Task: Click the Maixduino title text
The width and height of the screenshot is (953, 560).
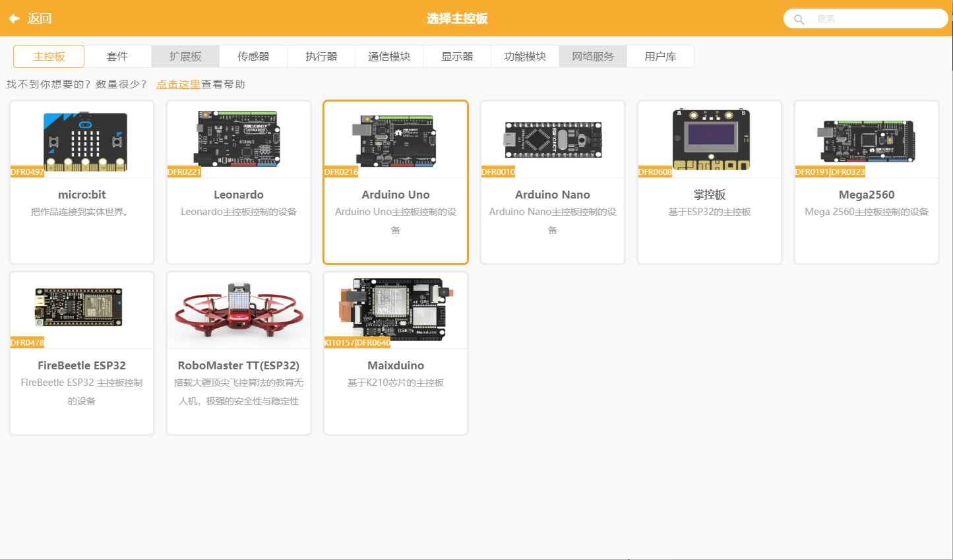Action: 396,365
